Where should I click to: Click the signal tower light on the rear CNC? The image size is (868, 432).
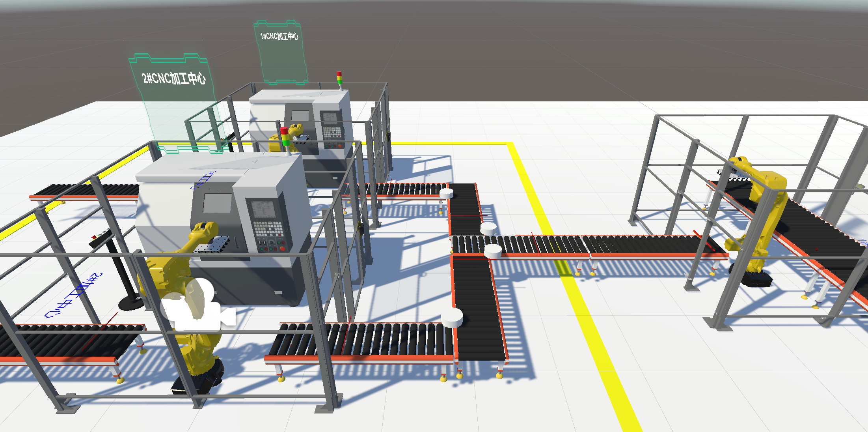339,78
